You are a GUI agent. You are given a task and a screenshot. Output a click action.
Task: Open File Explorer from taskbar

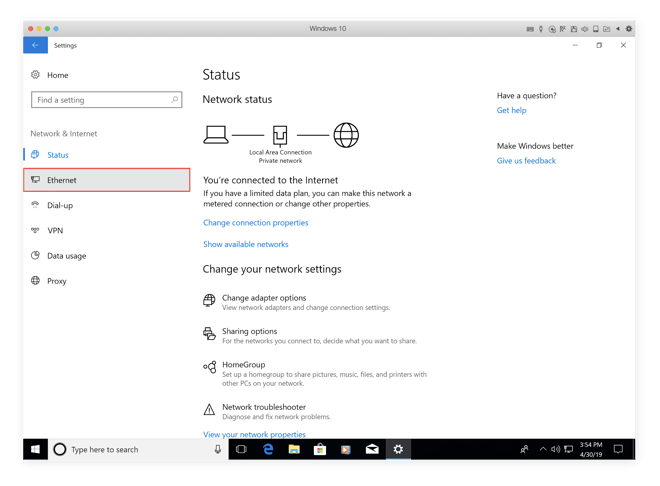(294, 449)
